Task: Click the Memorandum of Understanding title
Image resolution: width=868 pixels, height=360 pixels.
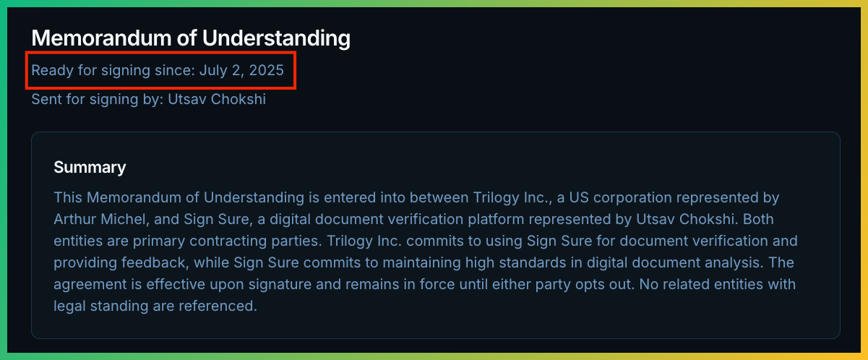Action: pyautogui.click(x=190, y=38)
